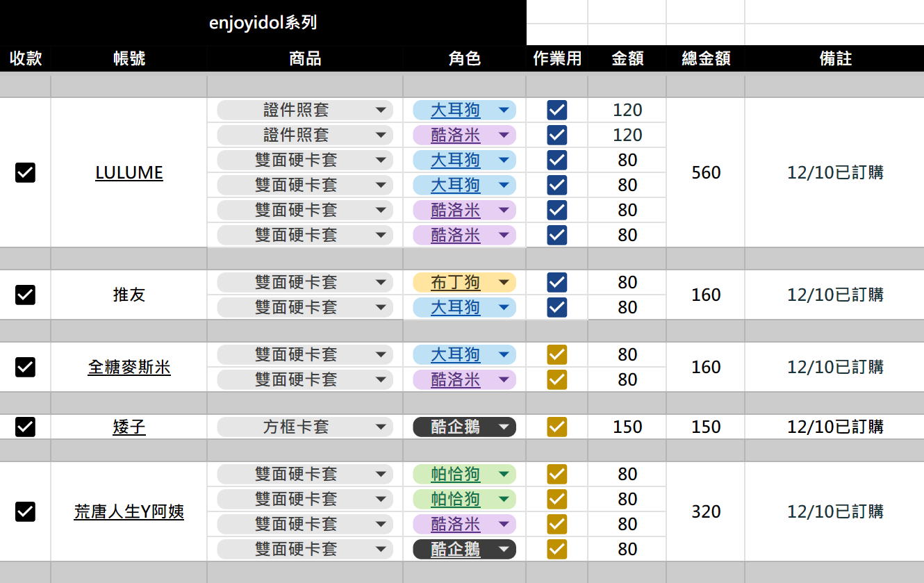Select the 收款 column header
Screen dimensions: 924x583
26,58
